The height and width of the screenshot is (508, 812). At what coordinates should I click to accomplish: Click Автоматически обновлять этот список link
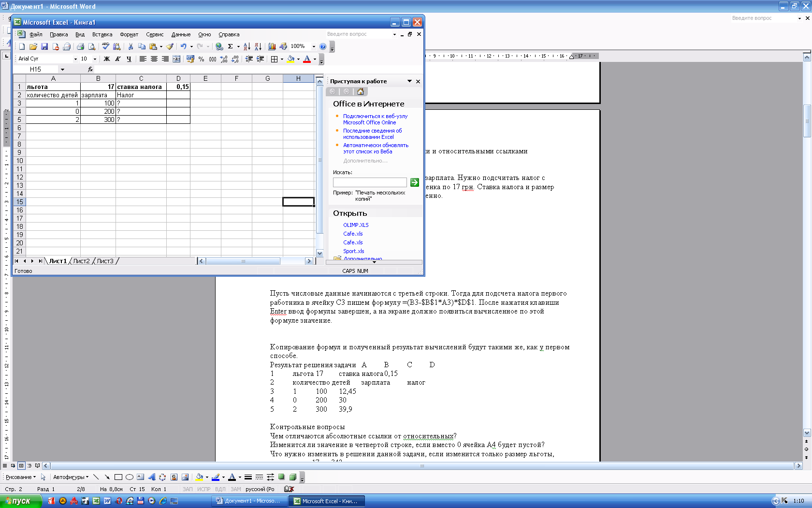(376, 148)
